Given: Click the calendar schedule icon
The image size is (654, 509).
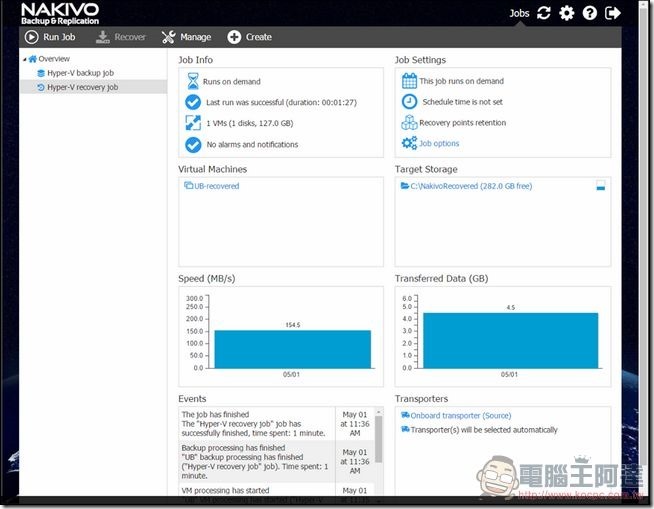Looking at the screenshot, I should pyautogui.click(x=409, y=81).
